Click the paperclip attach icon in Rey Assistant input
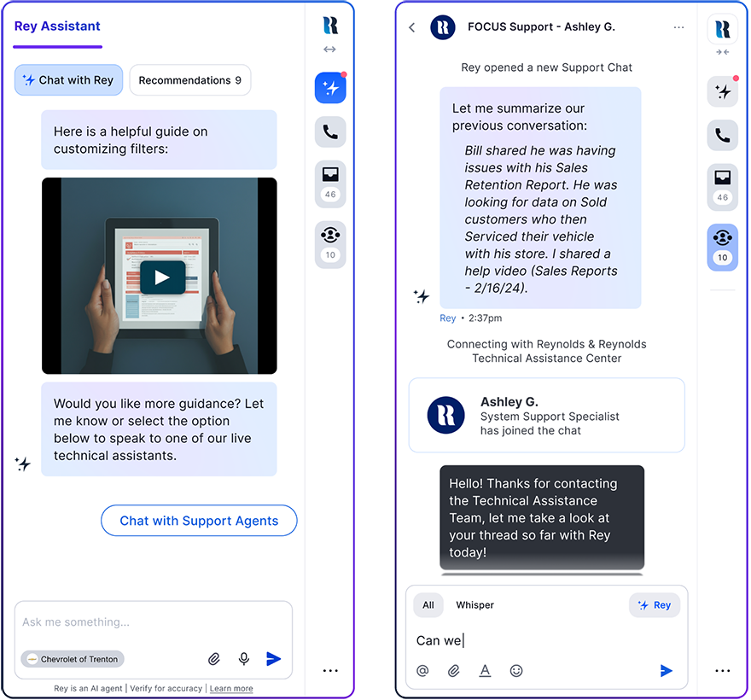 click(213, 659)
